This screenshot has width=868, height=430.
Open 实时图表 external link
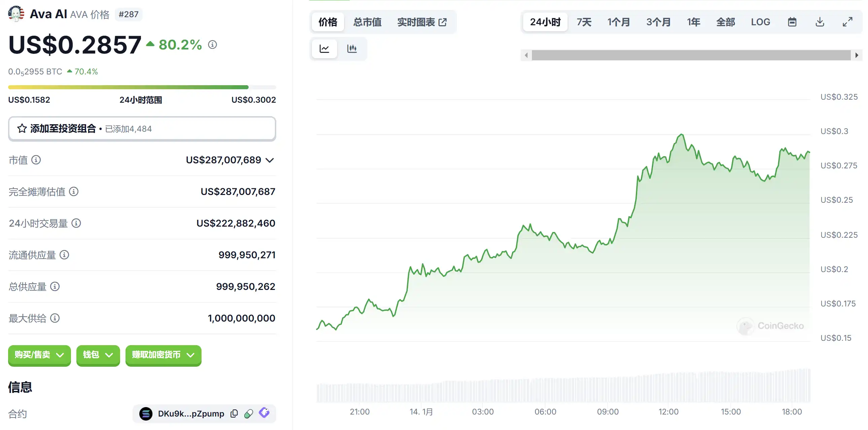(422, 22)
